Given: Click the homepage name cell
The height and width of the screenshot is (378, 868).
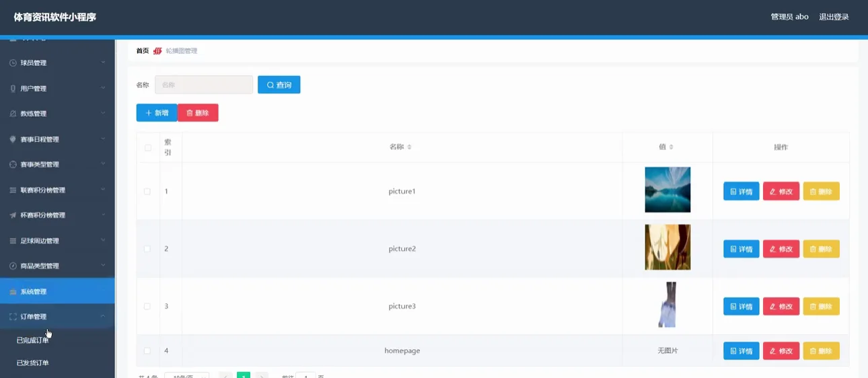Looking at the screenshot, I should point(402,350).
